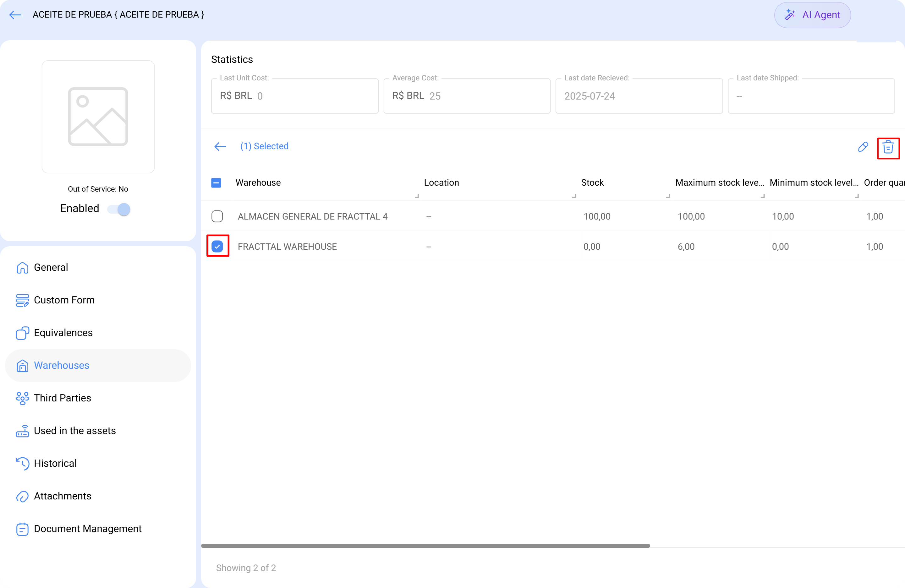Open Document Management section

pyautogui.click(x=87, y=529)
